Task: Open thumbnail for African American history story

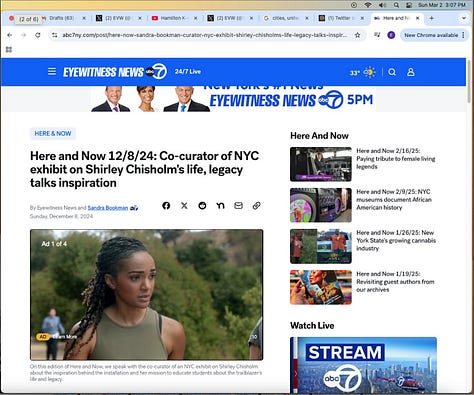Action: click(x=321, y=205)
